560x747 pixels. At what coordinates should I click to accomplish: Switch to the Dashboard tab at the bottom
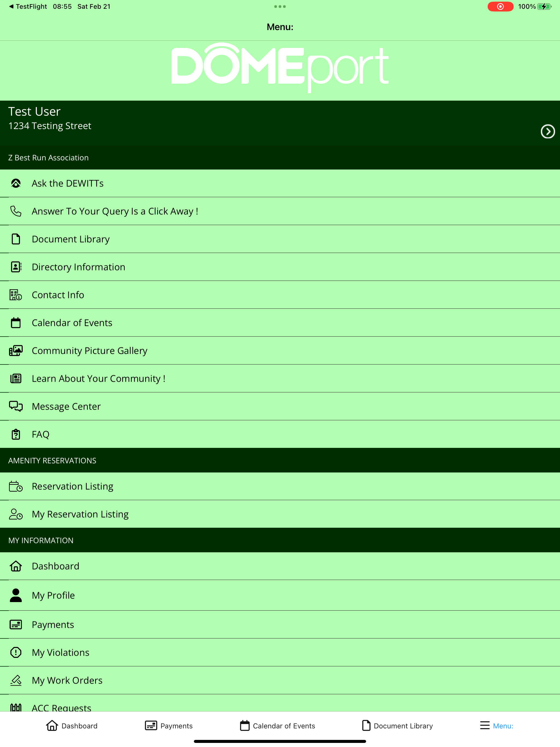click(x=72, y=725)
